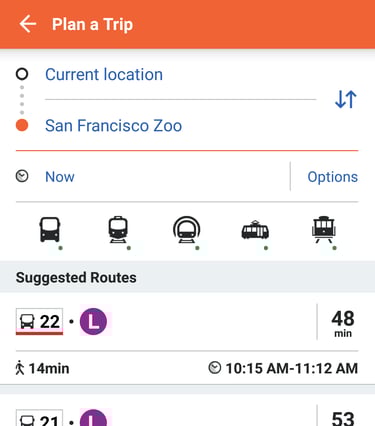Viewport: 375px width, 426px height.
Task: Select the purple L line badge
Action: click(93, 322)
